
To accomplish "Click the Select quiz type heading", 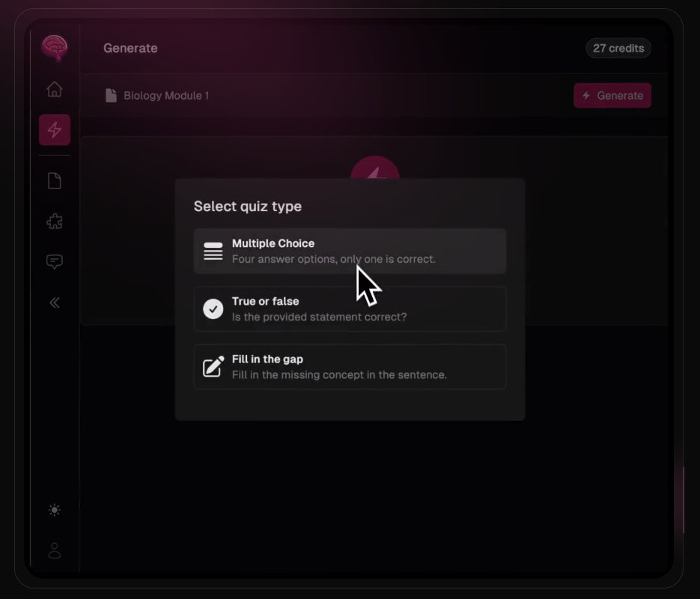I will click(x=248, y=207).
